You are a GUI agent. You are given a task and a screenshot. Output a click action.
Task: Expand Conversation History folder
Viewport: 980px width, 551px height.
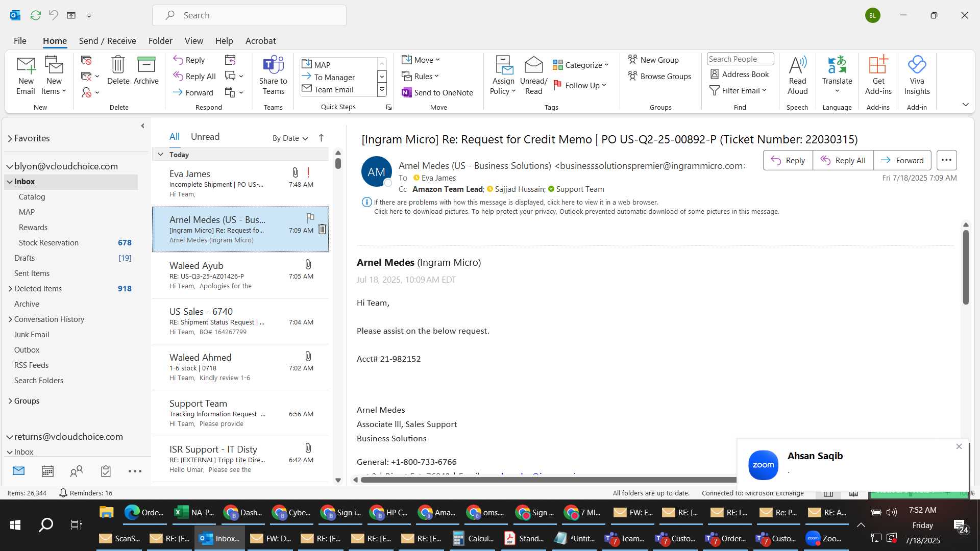pos(10,319)
